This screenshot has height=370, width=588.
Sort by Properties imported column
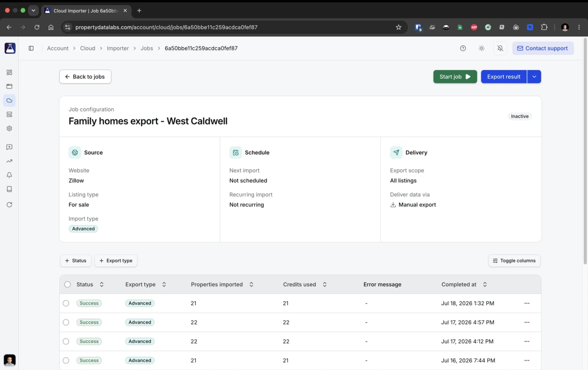tap(222, 284)
